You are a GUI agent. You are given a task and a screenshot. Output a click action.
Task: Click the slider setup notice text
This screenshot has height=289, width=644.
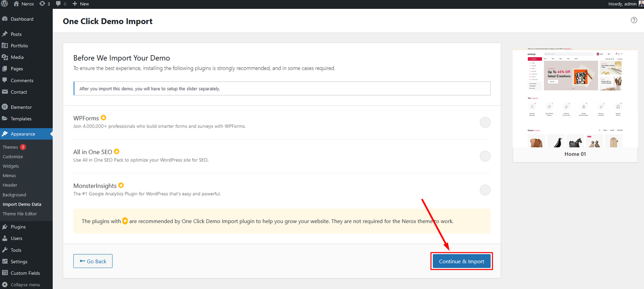pyautogui.click(x=150, y=89)
